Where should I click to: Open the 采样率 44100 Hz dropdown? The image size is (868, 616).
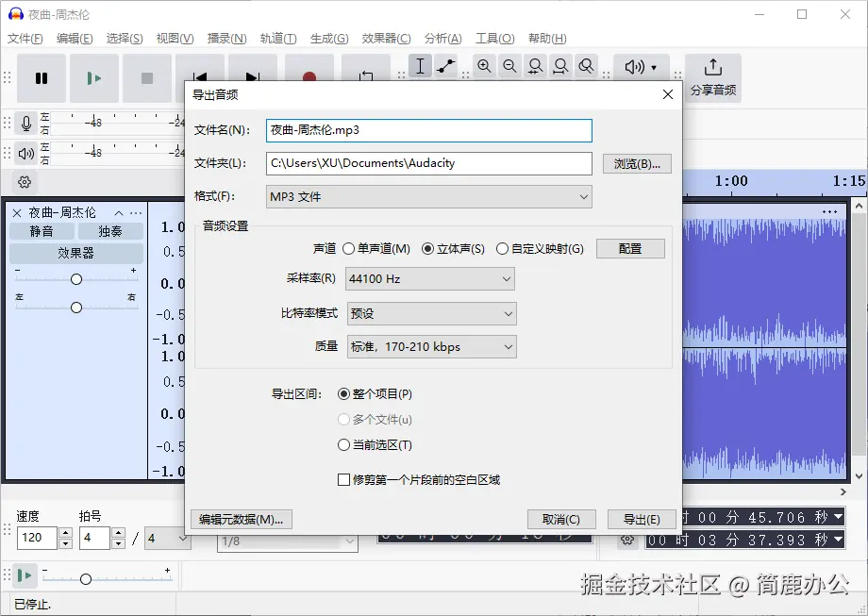[x=430, y=278]
